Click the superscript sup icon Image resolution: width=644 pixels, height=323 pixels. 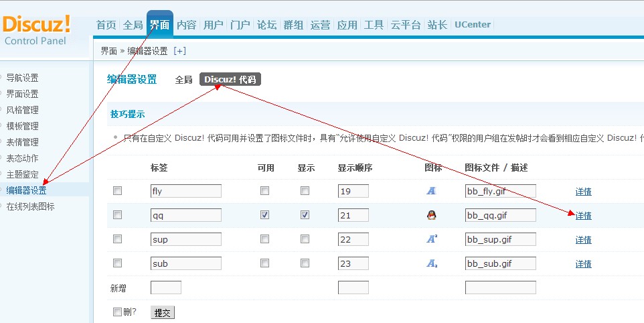pos(432,239)
